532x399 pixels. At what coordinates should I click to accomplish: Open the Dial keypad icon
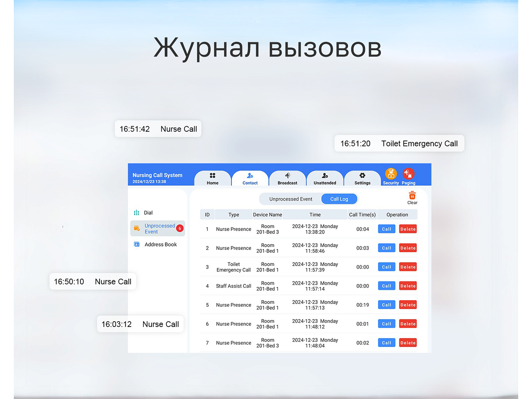point(137,212)
